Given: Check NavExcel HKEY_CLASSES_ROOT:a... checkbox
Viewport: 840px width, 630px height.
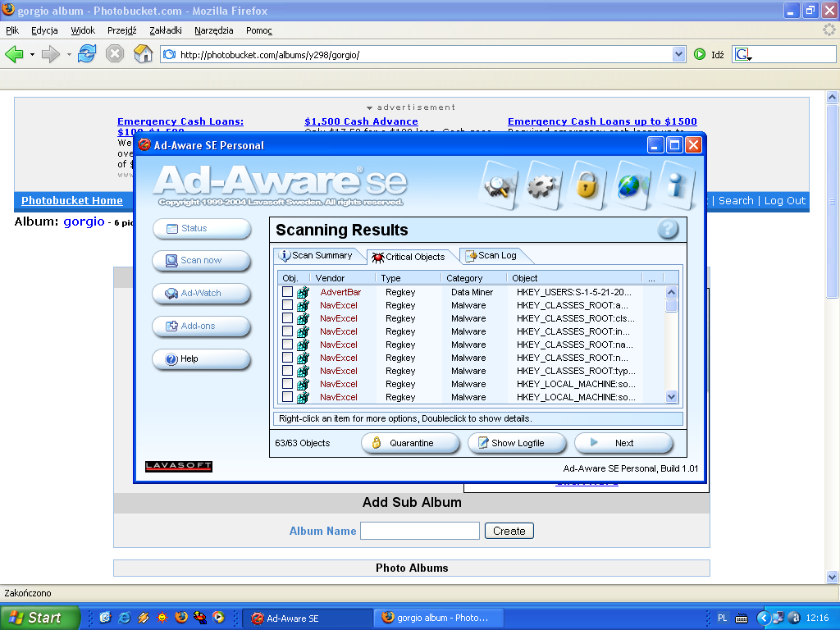Looking at the screenshot, I should (288, 305).
